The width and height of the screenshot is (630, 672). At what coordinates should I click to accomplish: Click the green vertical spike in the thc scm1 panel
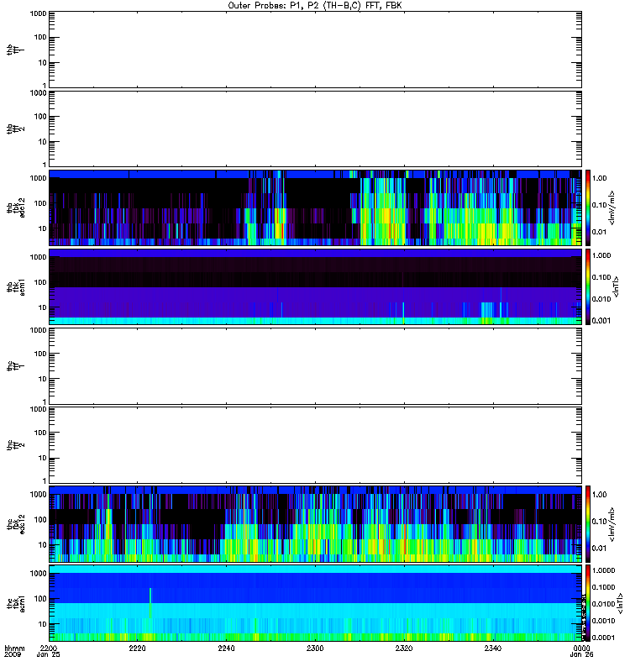pos(150,603)
